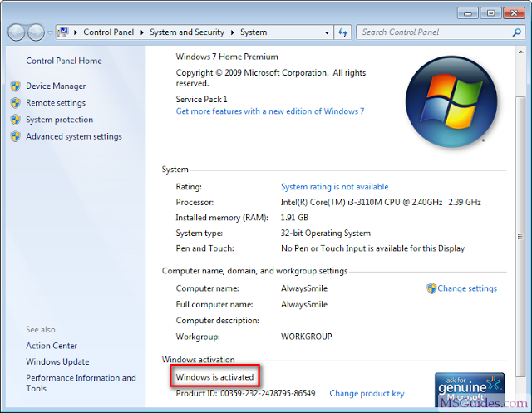Click the 'Windows is activated' text
This screenshot has height=413, width=532.
coord(214,377)
